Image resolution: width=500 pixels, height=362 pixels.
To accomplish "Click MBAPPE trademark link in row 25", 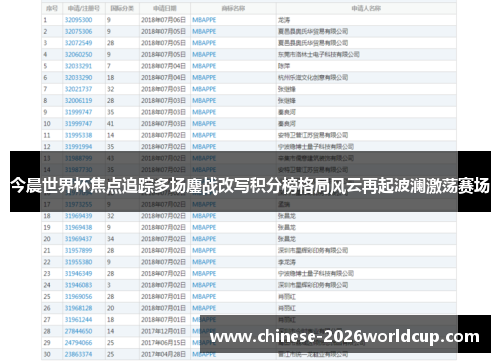I will 204,297.
